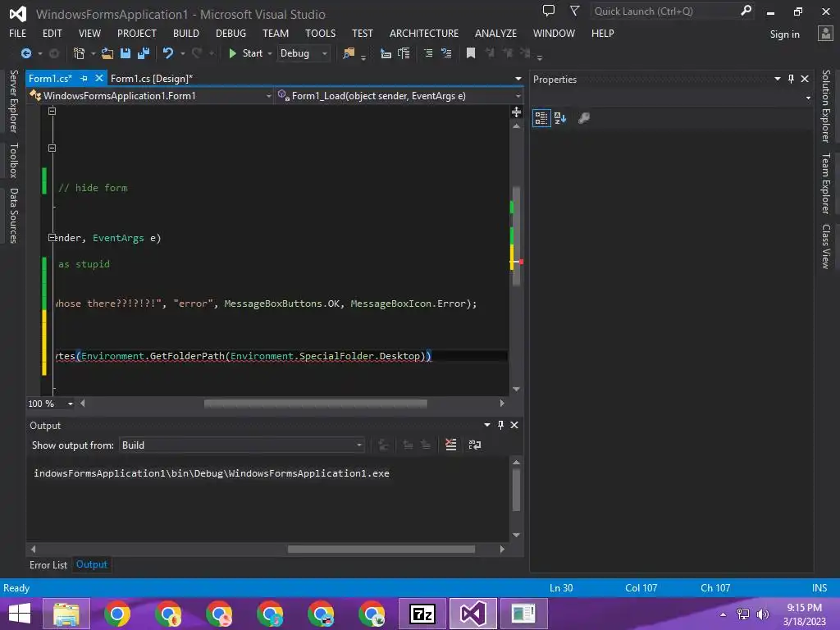Open the ARCHITECTURE menu
Viewport: 840px width, 630px height.
[424, 33]
